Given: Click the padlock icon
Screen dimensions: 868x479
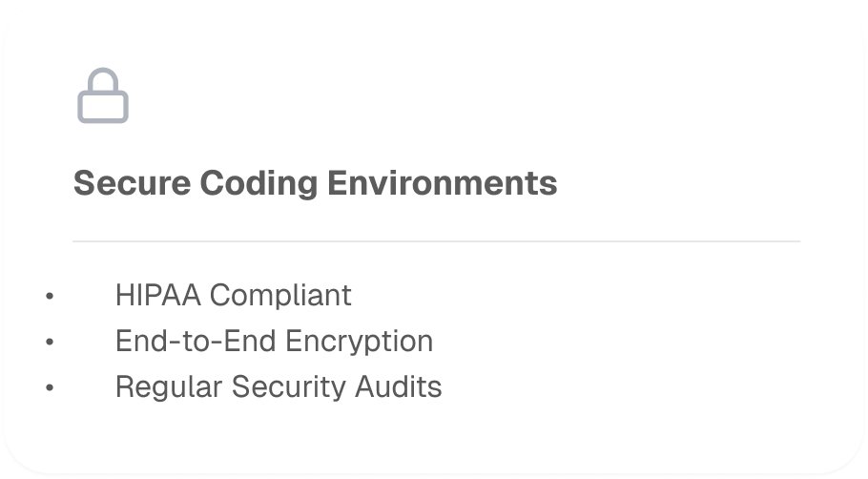Looking at the screenshot, I should click(103, 97).
